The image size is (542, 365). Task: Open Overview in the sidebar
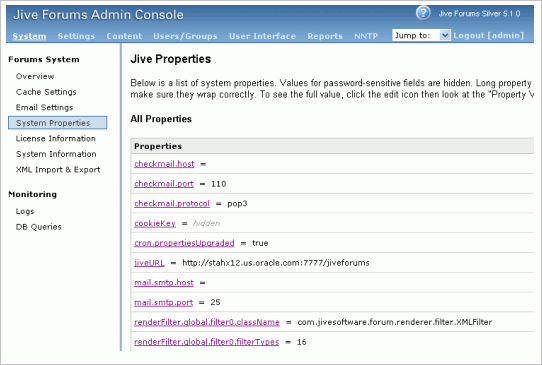[x=35, y=76]
